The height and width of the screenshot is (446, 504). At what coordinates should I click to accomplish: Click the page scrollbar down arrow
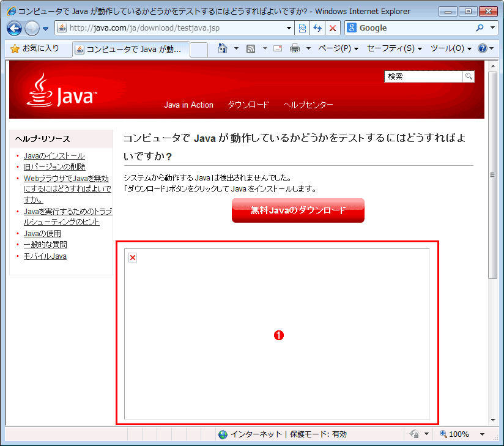(493, 420)
